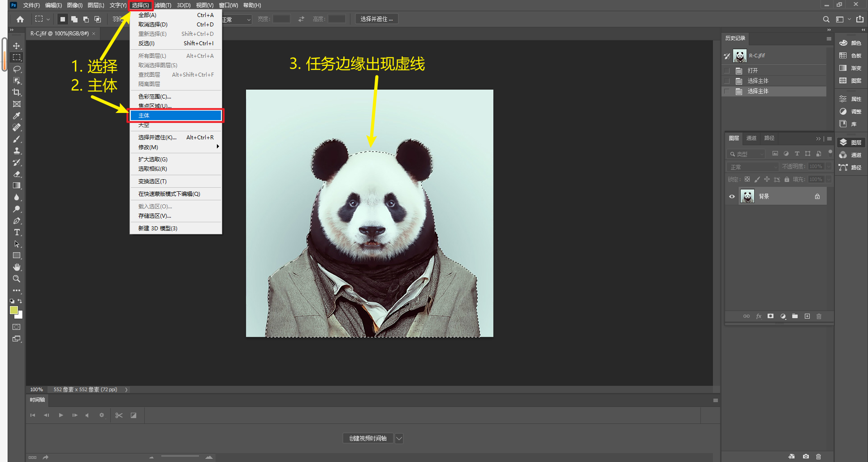Select the Dodge tool
This screenshot has width=868, height=462.
(x=17, y=209)
